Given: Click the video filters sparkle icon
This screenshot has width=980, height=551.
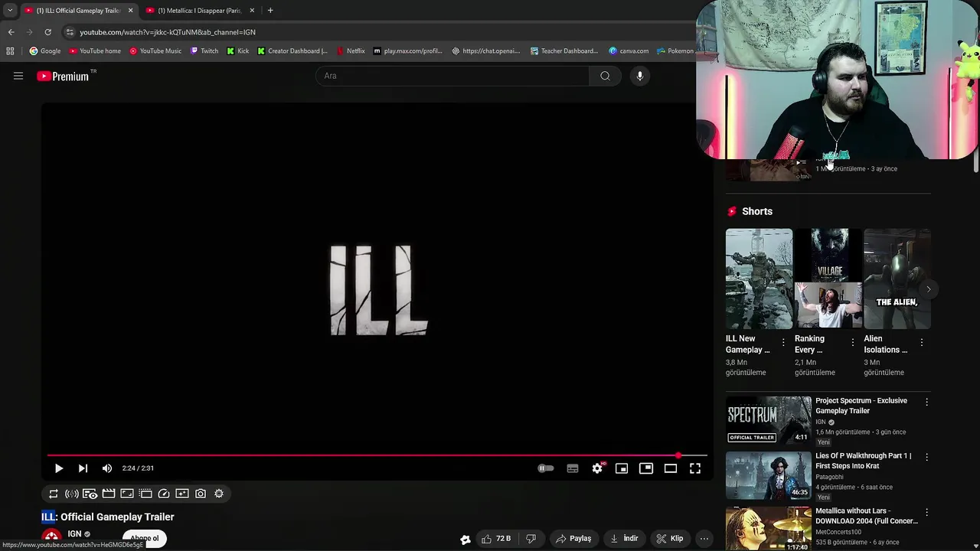Looking at the screenshot, I should point(182,494).
